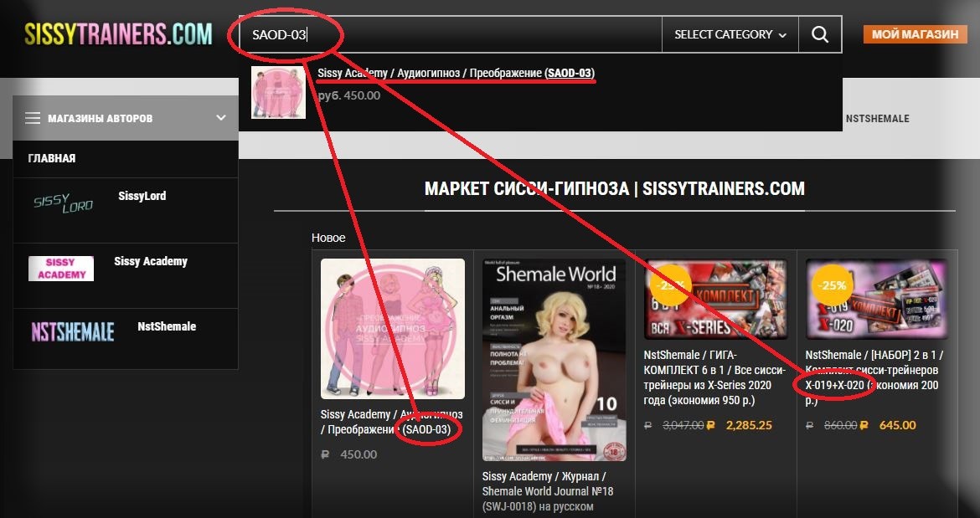Open the Sissy Academy text link in sidebar
This screenshot has height=518, width=980.
coord(151,261)
